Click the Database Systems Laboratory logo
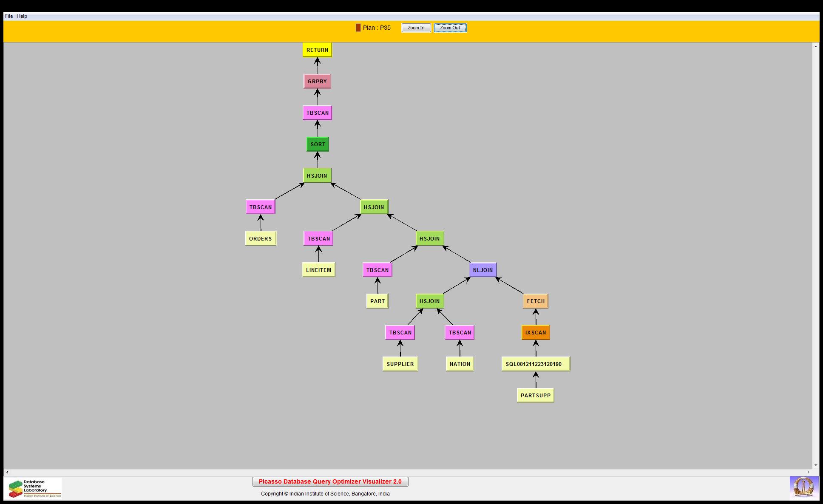Image resolution: width=823 pixels, height=504 pixels. point(35,488)
